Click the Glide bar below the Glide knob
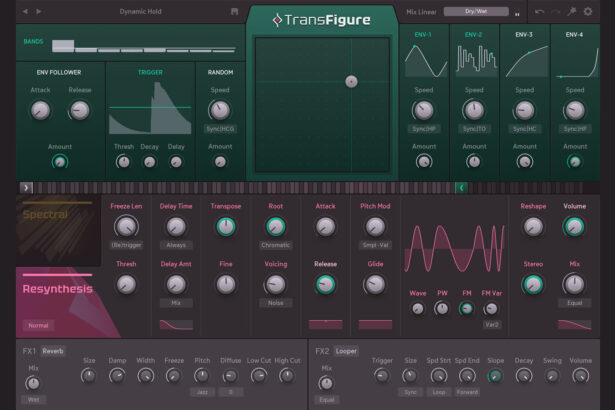615x410 pixels. click(375, 324)
